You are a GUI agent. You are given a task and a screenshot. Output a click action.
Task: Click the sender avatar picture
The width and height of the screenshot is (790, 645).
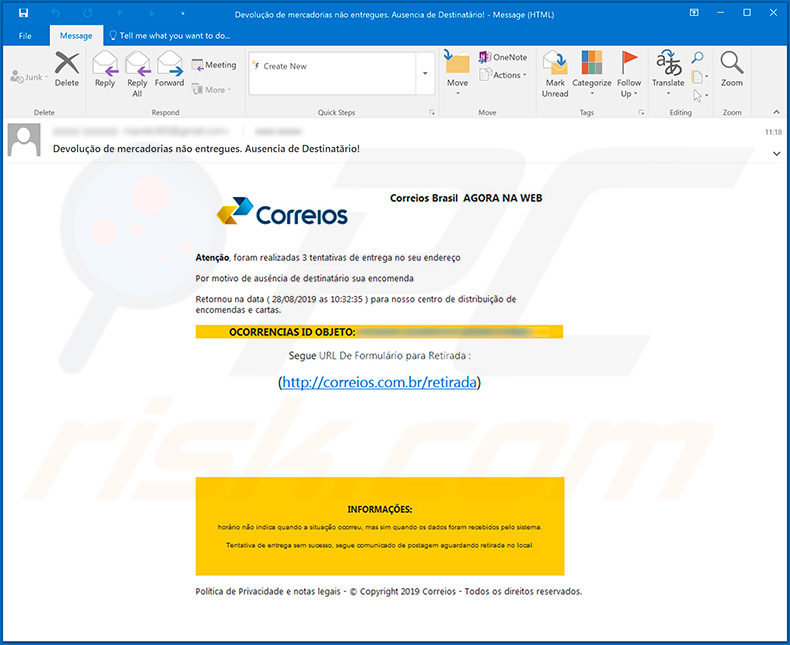point(24,140)
